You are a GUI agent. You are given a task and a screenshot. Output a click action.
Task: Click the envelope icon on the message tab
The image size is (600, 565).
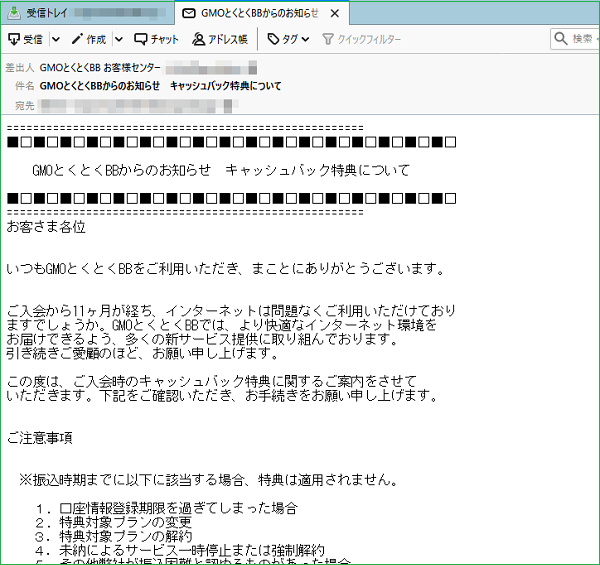point(189,14)
